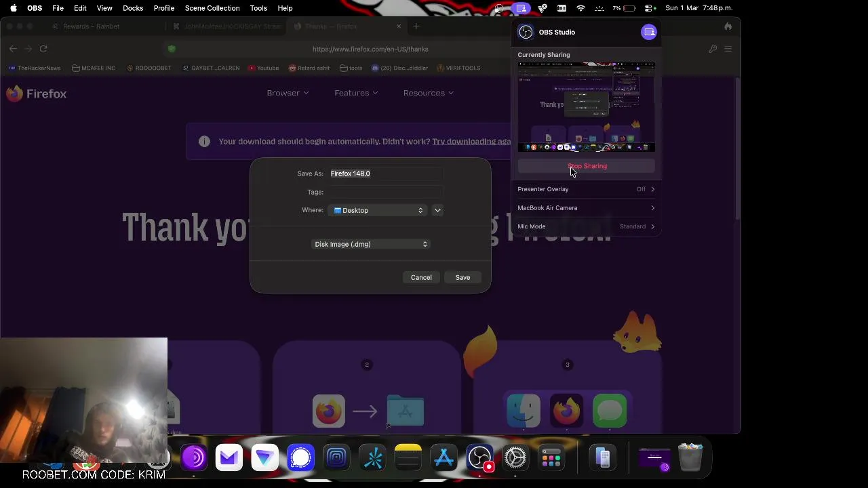Click the Tags input field
Viewport: 868px width, 488px height.
click(387, 192)
